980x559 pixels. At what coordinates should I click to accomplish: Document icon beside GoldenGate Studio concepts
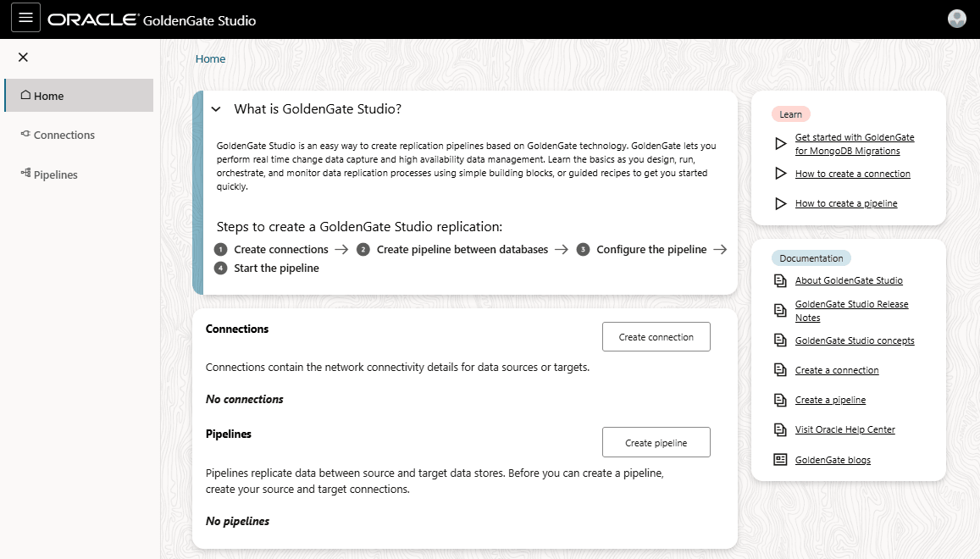pyautogui.click(x=780, y=340)
